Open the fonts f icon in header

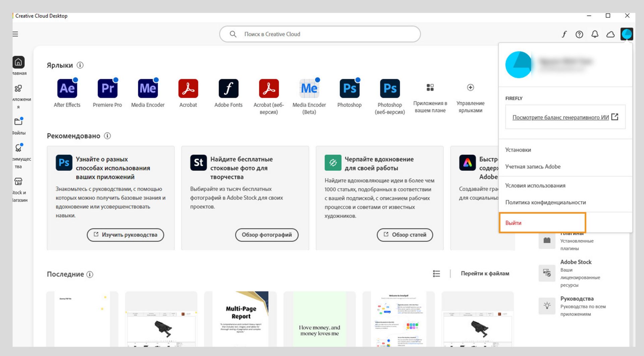[x=564, y=34]
